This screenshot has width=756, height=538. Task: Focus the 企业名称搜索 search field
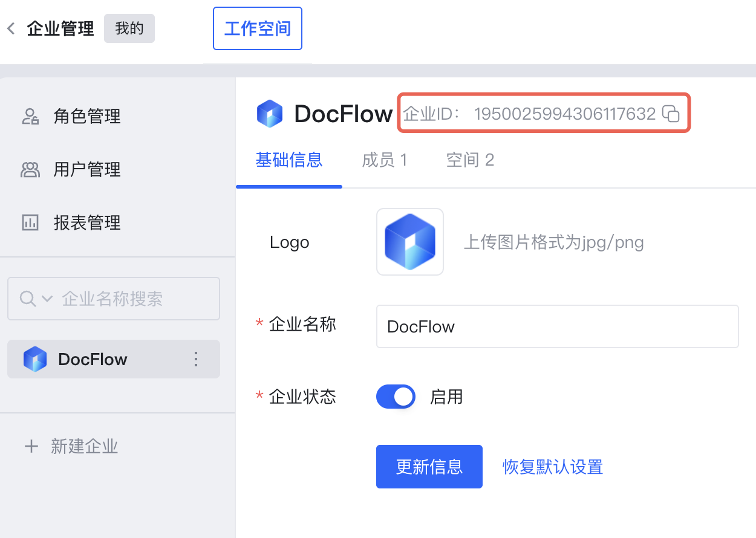114,299
